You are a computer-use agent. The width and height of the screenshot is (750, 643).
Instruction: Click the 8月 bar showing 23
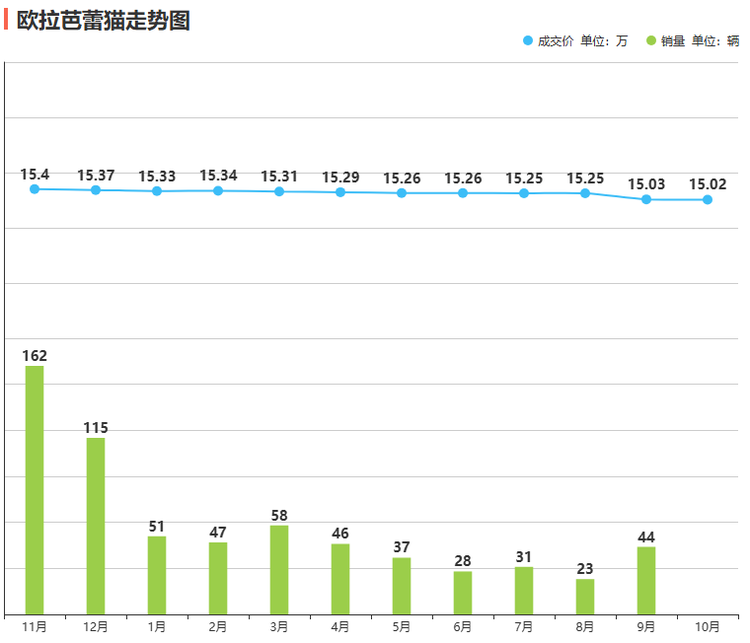tap(585, 596)
